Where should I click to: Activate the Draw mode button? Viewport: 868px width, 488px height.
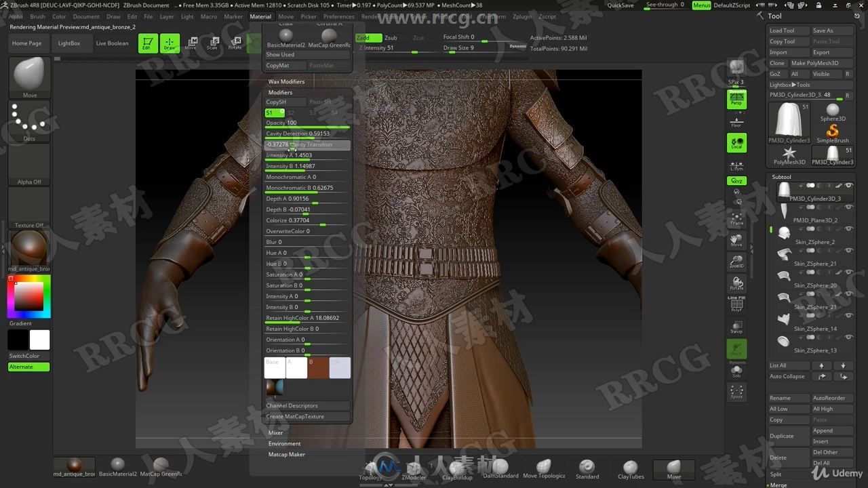click(x=170, y=43)
